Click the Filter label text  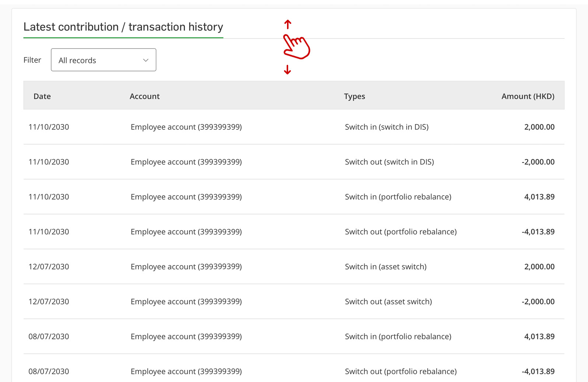[x=32, y=60]
